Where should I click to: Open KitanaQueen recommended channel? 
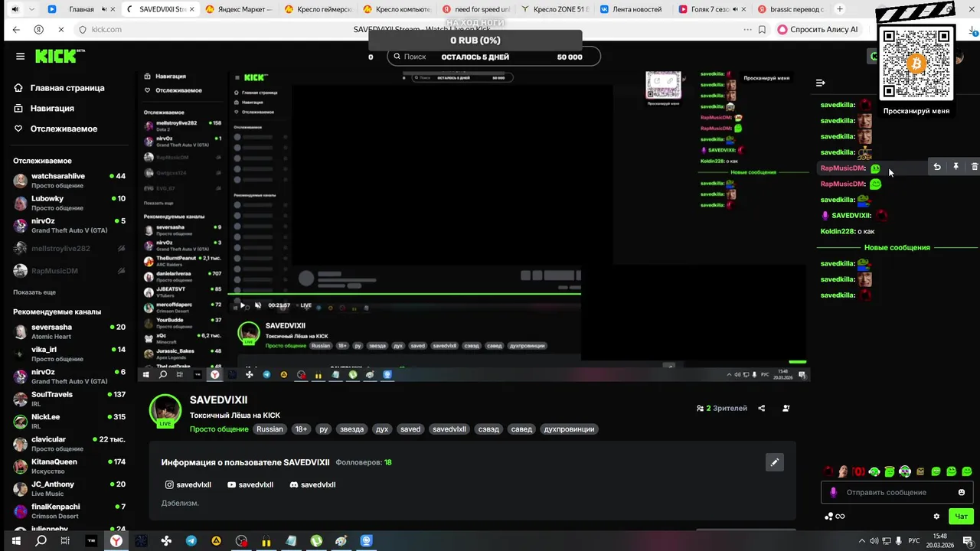coord(69,466)
